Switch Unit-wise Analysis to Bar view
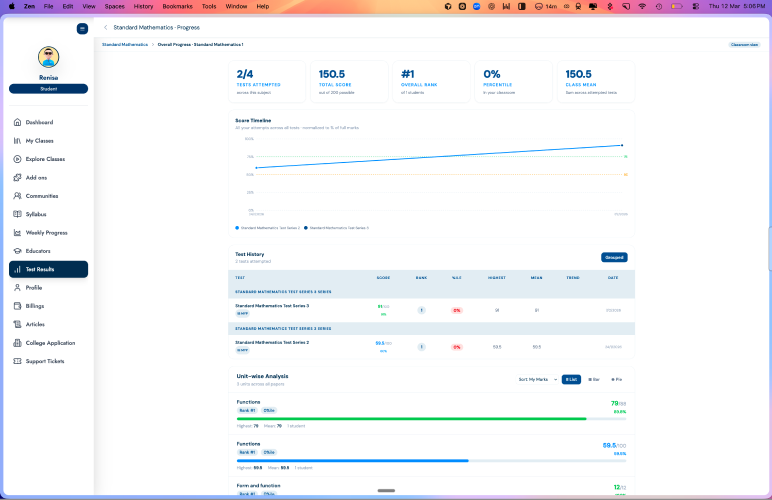This screenshot has width=772, height=500. pyautogui.click(x=593, y=379)
